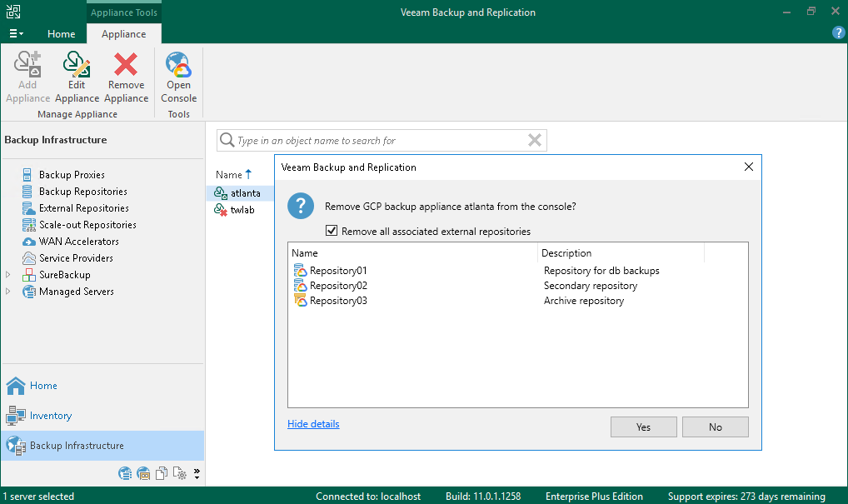Click the 'Repository for db backups' description

click(x=602, y=271)
